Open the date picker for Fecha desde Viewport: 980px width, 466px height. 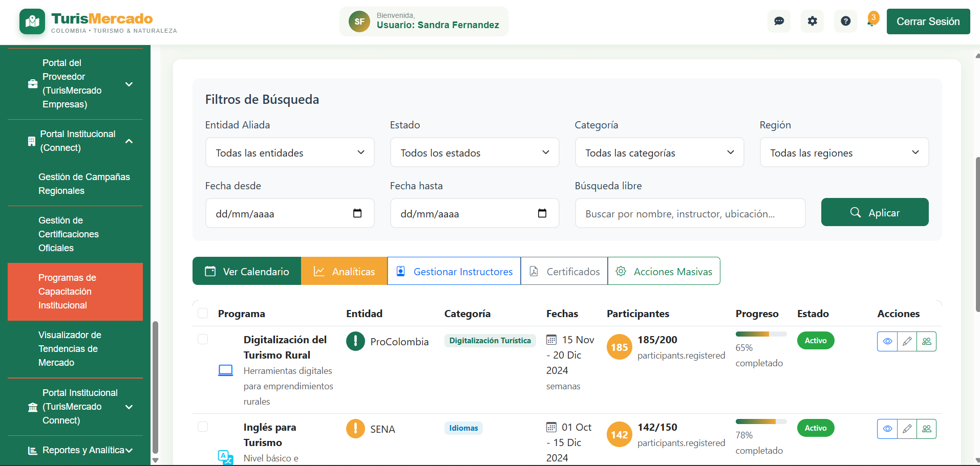(357, 213)
